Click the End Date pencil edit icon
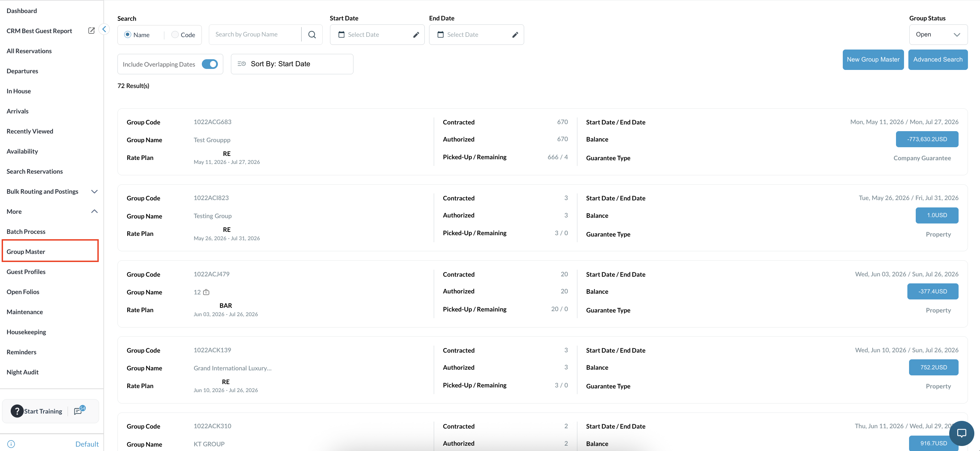The width and height of the screenshot is (980, 451). [515, 34]
